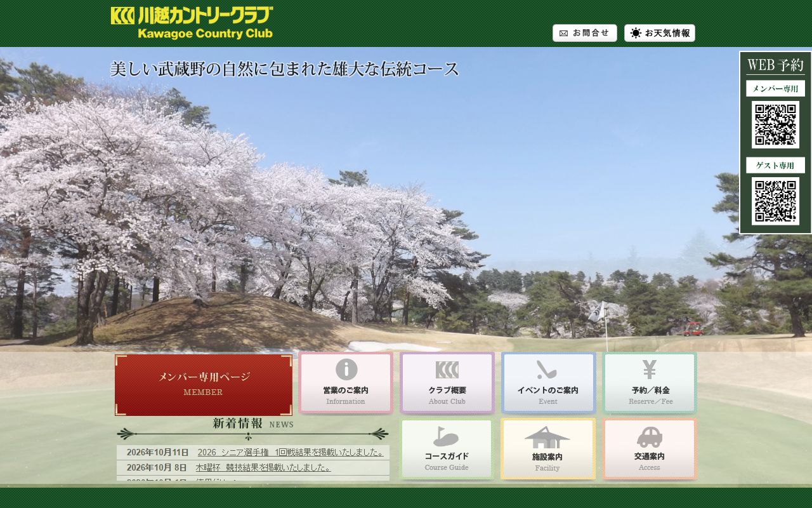
Task: Click the WEB予約 panel heading
Action: pos(775,65)
